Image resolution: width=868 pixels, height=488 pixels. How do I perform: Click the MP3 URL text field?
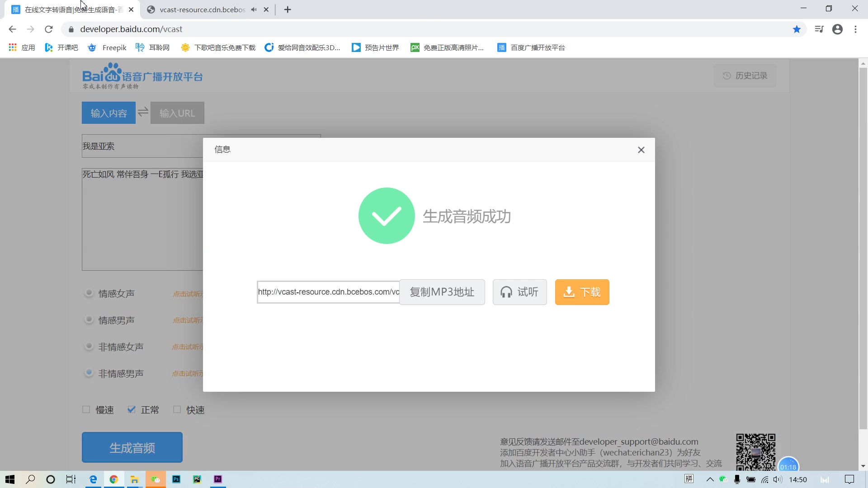328,292
